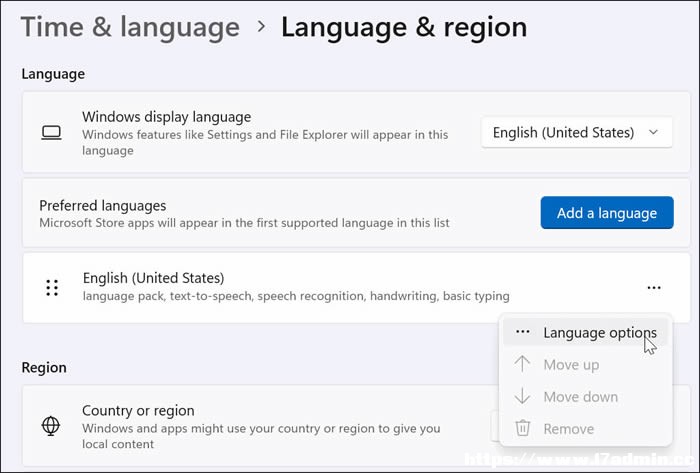Click the down arrow icon next to Move down
This screenshot has height=473, width=700.
coord(522,396)
